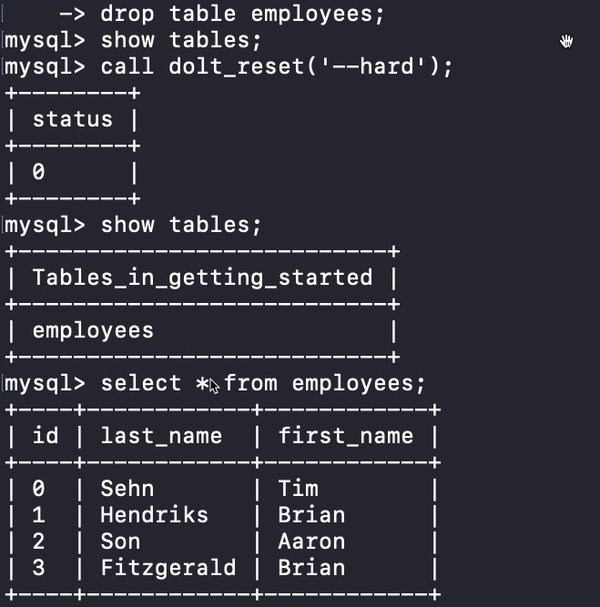Click the id value 2 in Son row
This screenshot has height=607, width=600.
pos(38,541)
